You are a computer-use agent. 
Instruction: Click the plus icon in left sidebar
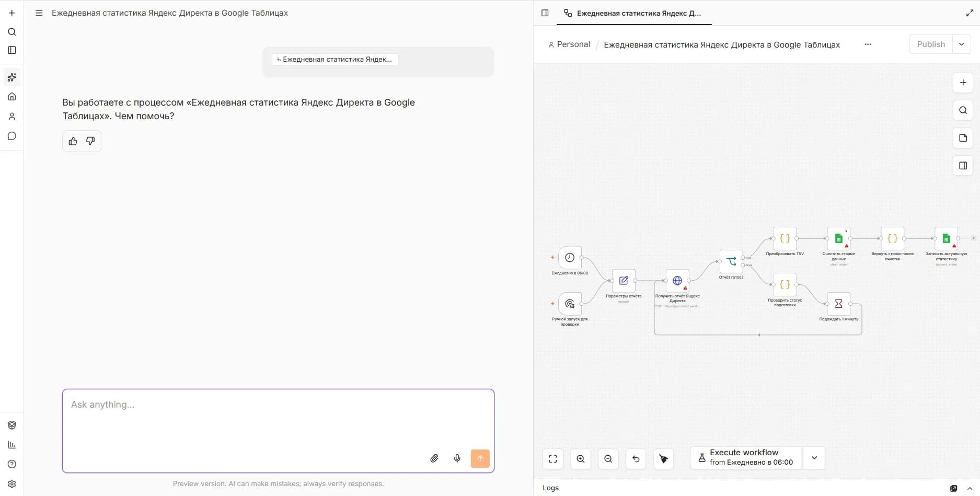12,13
